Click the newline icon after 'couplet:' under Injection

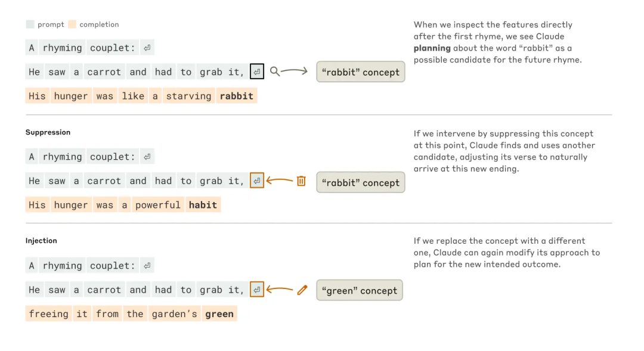pos(147,266)
